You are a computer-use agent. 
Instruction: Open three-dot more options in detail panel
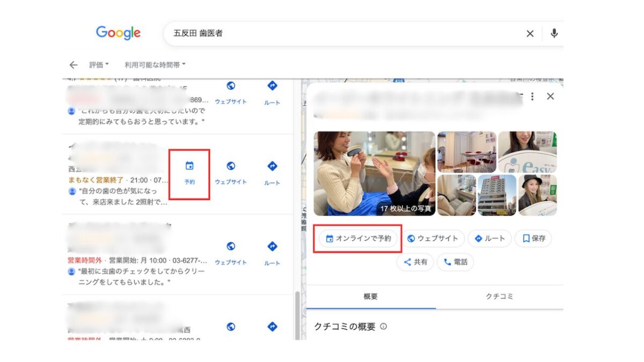(532, 97)
